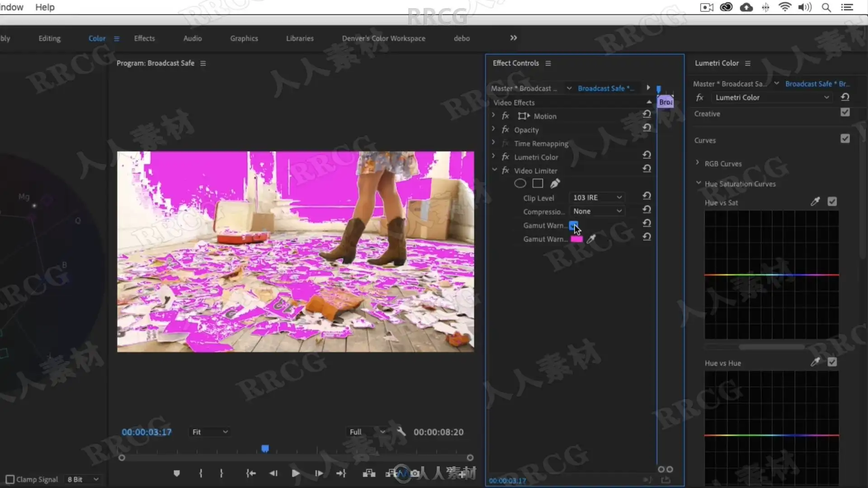
Task: Click the workspace overflow double-arrow button
Action: [x=513, y=38]
